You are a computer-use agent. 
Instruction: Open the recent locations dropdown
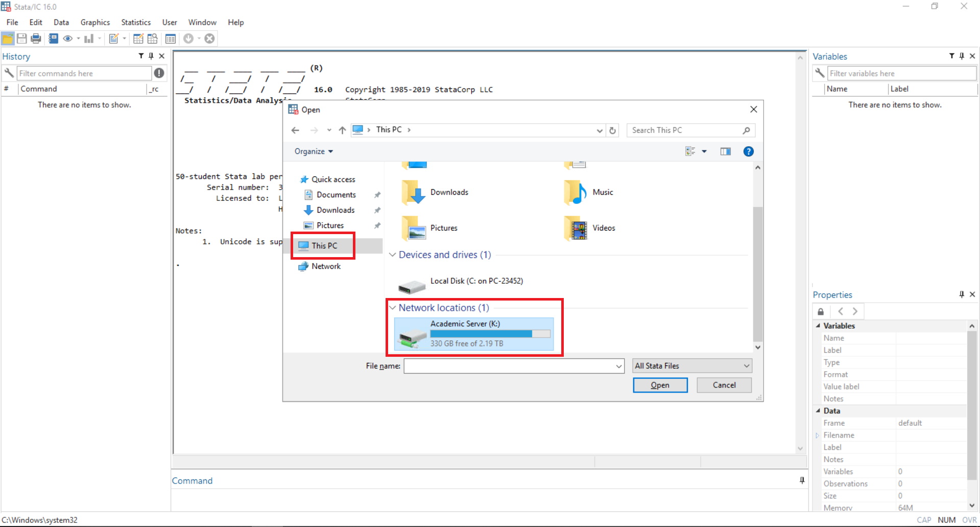click(x=329, y=130)
